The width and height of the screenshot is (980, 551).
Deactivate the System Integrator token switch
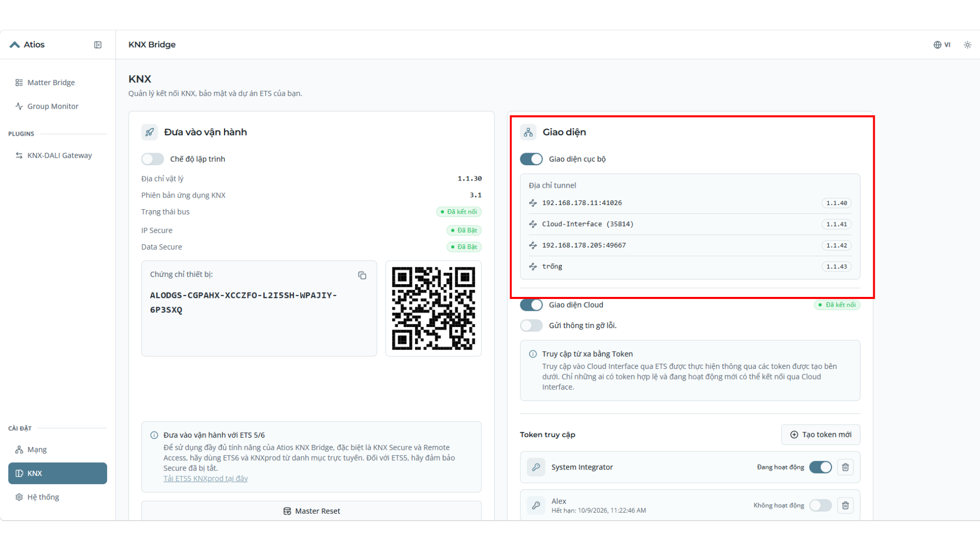(x=820, y=467)
